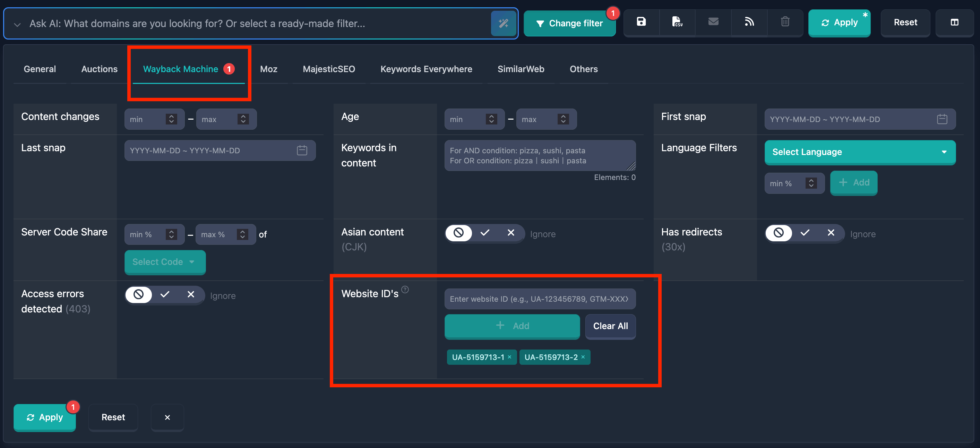980x448 pixels.
Task: Open the RSS feed icon
Action: [x=749, y=22]
